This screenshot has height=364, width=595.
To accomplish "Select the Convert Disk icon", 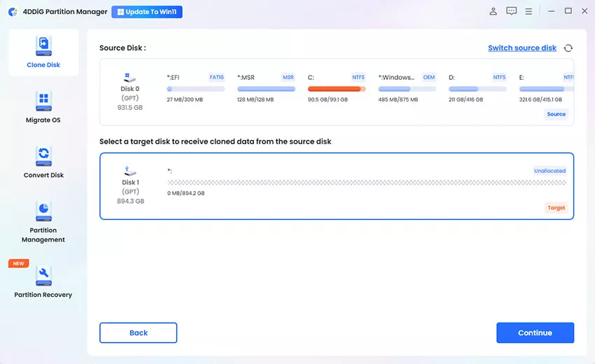I will pyautogui.click(x=43, y=157).
